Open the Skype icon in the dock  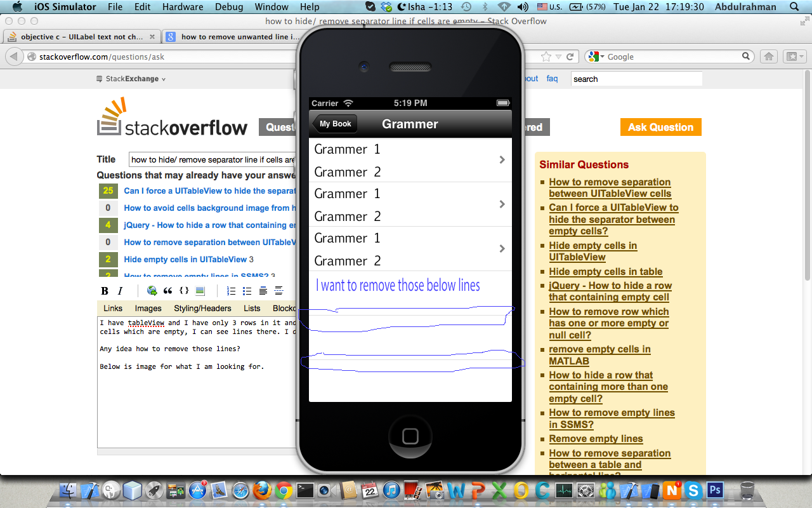(693, 490)
